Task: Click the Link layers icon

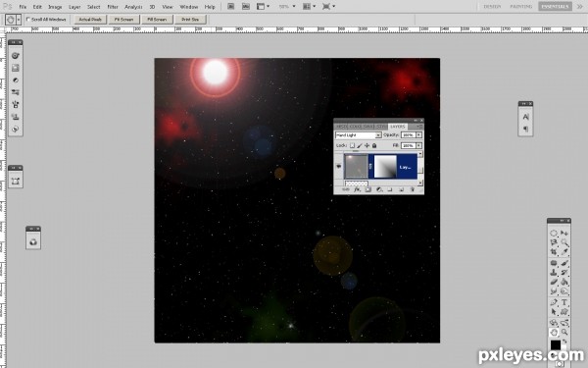Action: pos(346,189)
